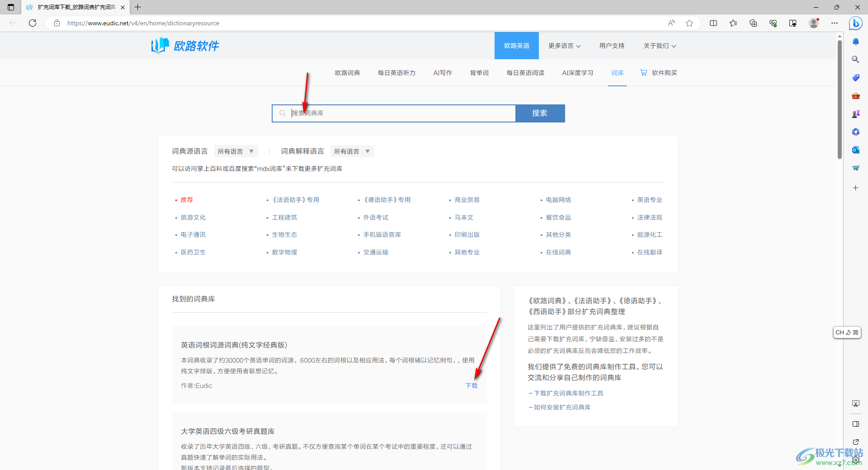868x470 pixels.
Task: Open the sidebar screenshot icon near bottom
Action: point(856,404)
